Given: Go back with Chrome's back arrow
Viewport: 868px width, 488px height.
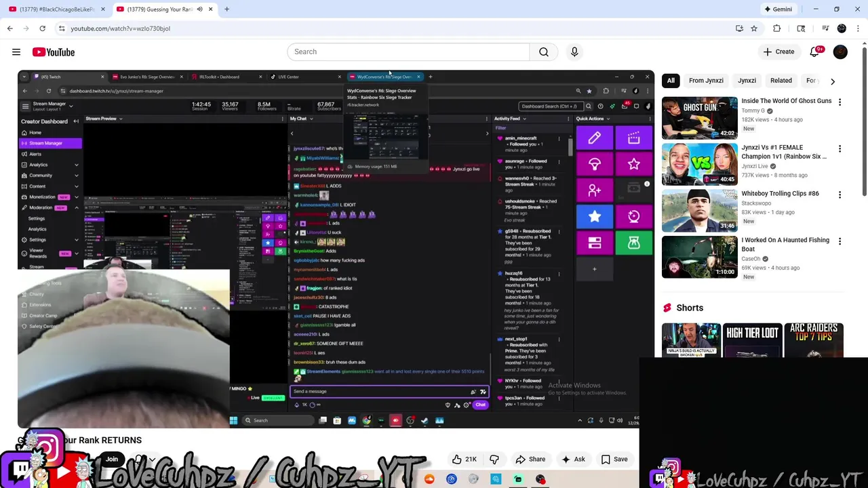Looking at the screenshot, I should coord(10,28).
